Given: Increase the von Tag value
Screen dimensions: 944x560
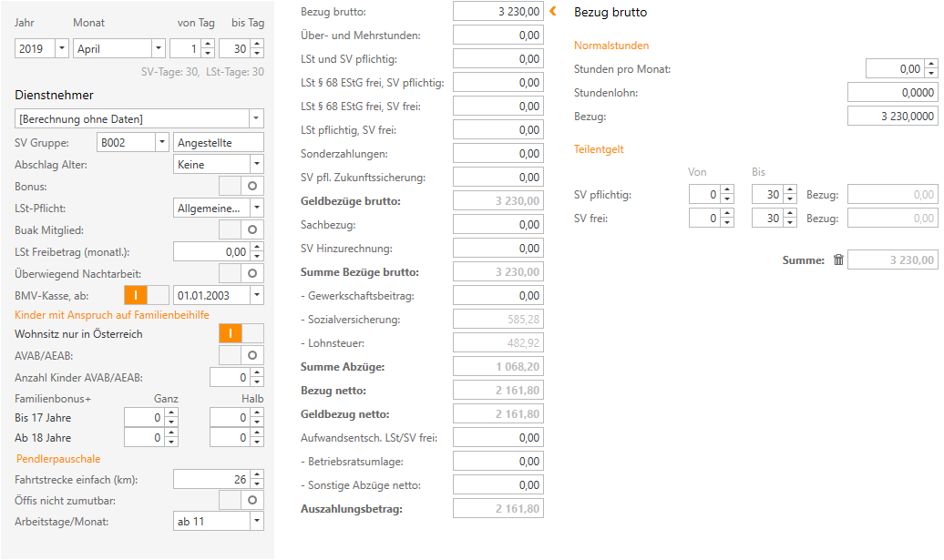Looking at the screenshot, I should pyautogui.click(x=208, y=44).
